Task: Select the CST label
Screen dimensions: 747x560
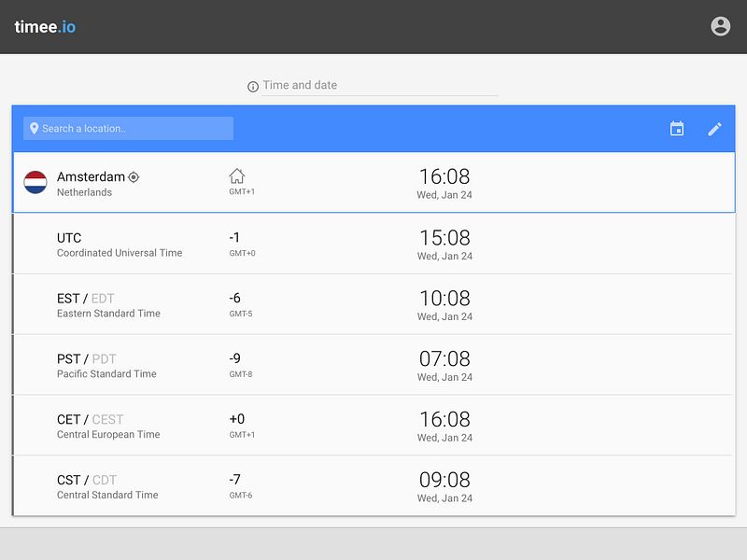Action: point(68,480)
